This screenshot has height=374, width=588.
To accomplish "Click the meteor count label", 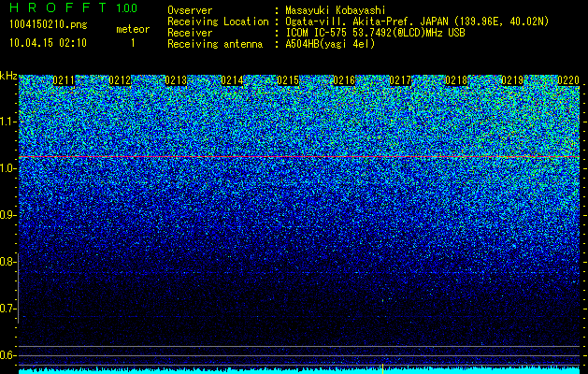I will coord(133,29).
